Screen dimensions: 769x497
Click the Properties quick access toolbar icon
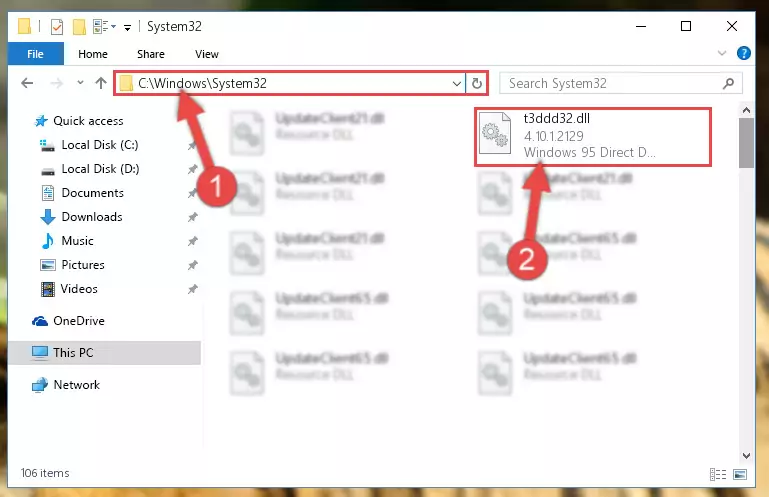coord(57,26)
